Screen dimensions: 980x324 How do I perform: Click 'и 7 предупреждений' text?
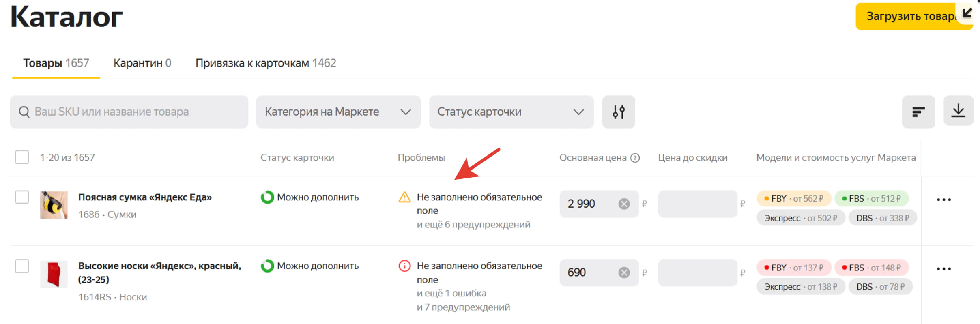pos(463,307)
